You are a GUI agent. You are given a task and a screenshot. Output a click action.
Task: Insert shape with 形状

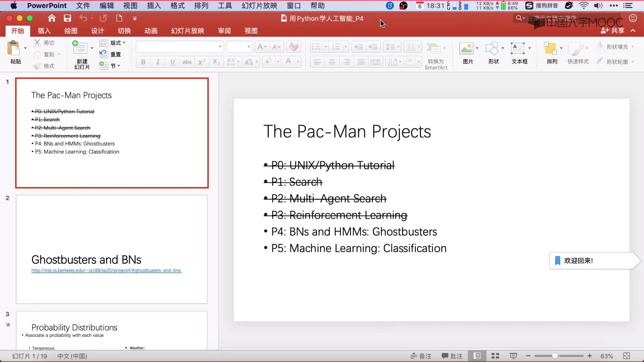pyautogui.click(x=494, y=53)
